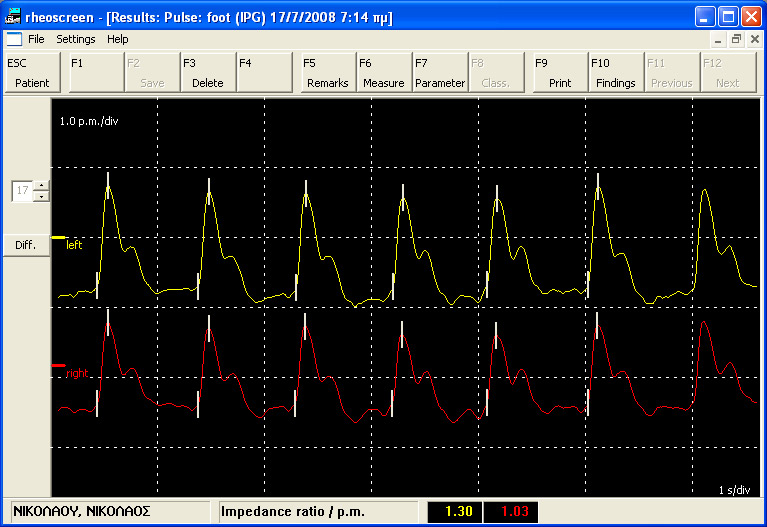Click the '1 s/div' time scale label
Image resolution: width=767 pixels, height=527 pixels.
(734, 490)
